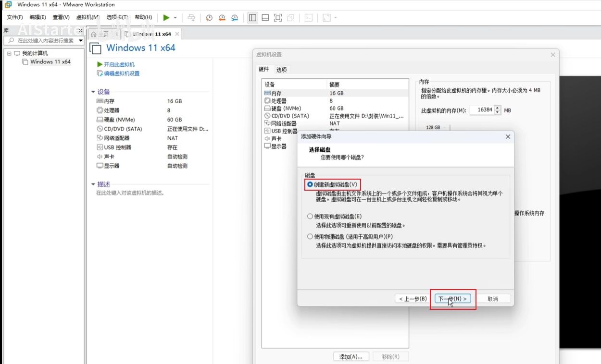Click the take snapshot clock icon
601x364 pixels.
coord(209,18)
